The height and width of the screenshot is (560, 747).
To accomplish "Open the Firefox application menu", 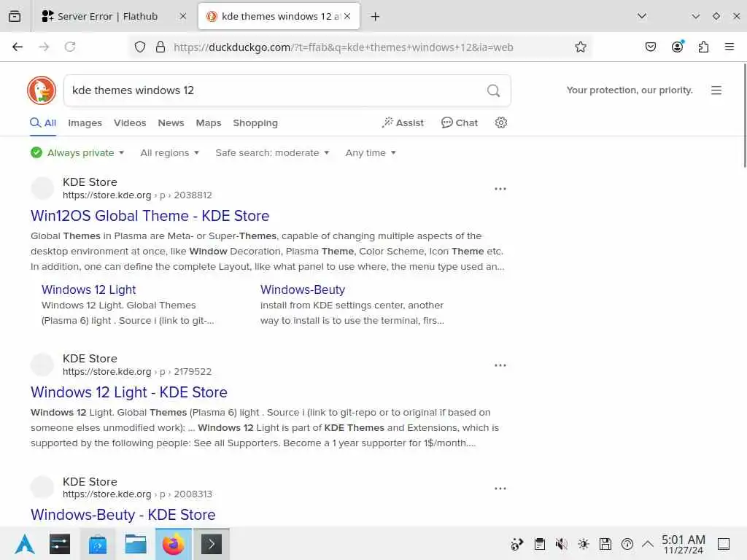I will [729, 47].
